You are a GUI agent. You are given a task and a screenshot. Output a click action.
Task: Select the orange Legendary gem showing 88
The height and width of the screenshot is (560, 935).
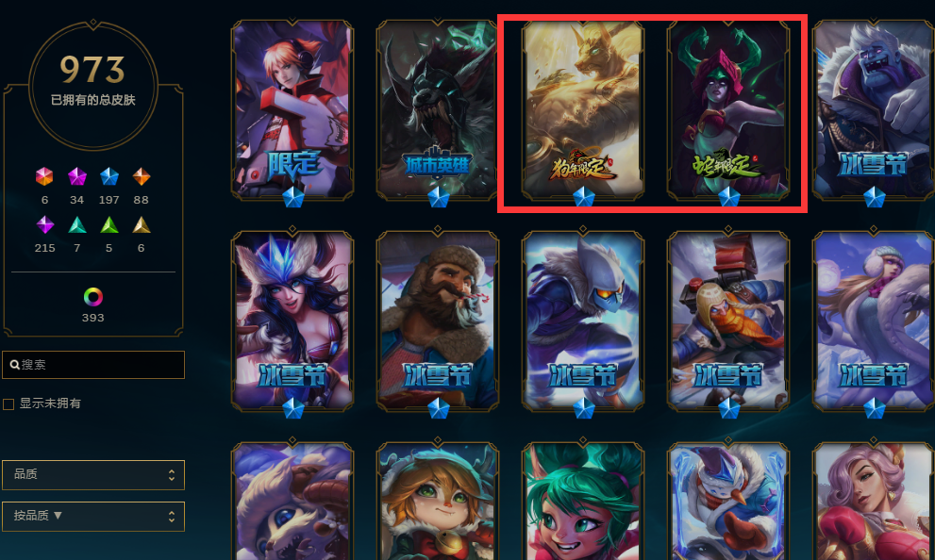142,176
